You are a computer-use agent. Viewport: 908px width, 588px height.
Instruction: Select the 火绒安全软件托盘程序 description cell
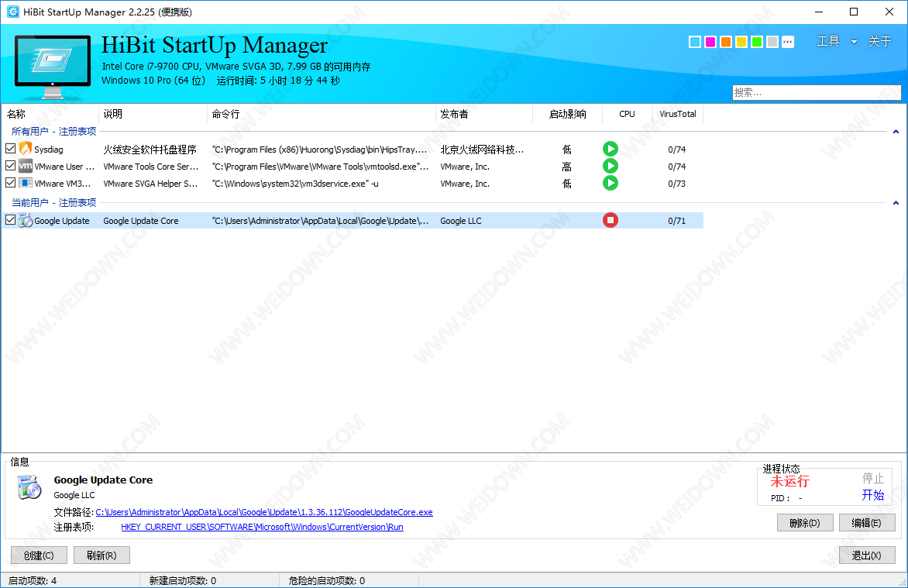click(x=150, y=150)
